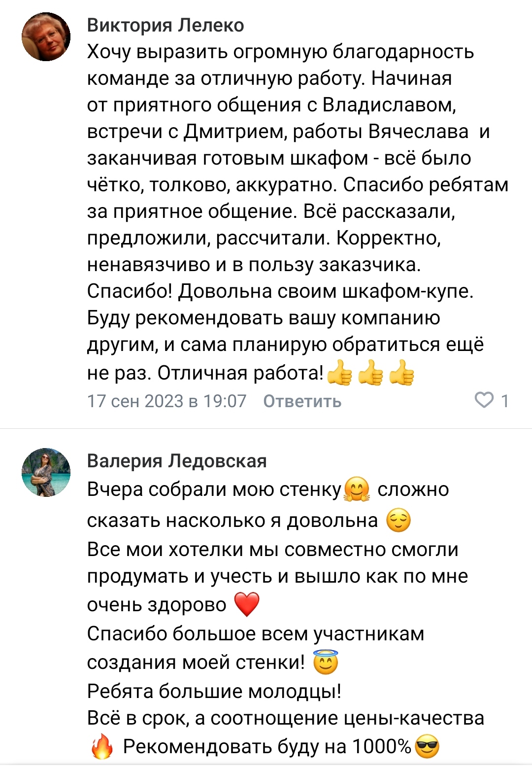Image resolution: width=532 pixels, height=767 pixels.
Task: Click the leftmost thumbs-up emoji
Action: coord(339,373)
